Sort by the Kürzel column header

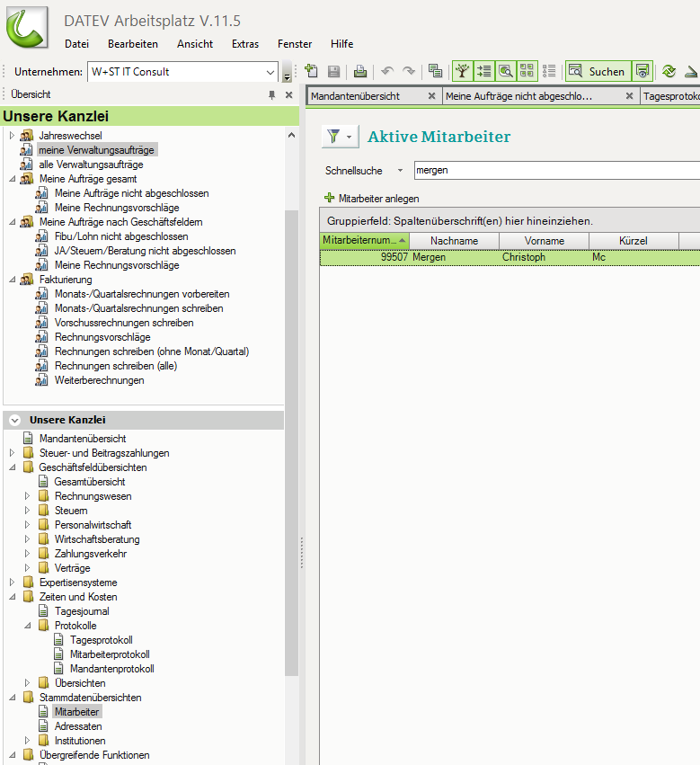[634, 241]
